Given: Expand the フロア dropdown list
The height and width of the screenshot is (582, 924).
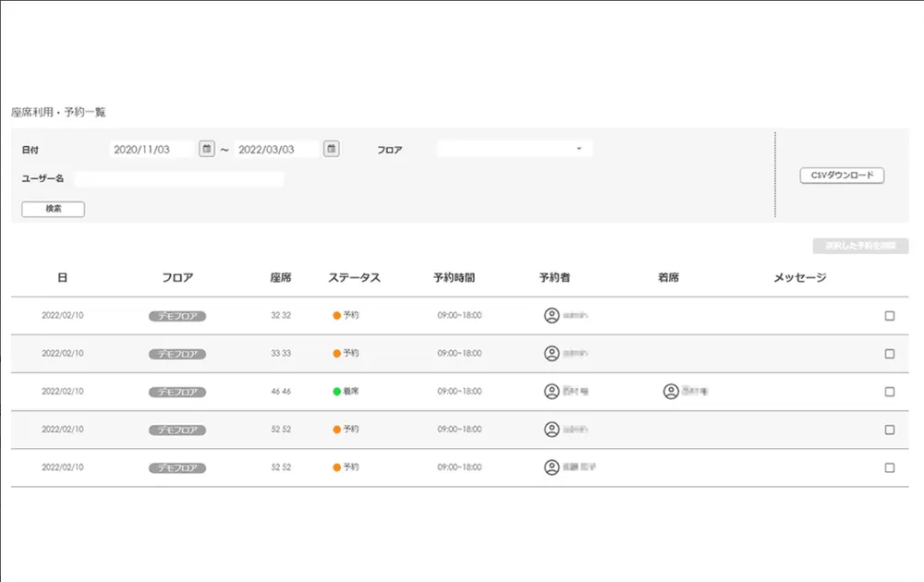Looking at the screenshot, I should click(x=514, y=149).
